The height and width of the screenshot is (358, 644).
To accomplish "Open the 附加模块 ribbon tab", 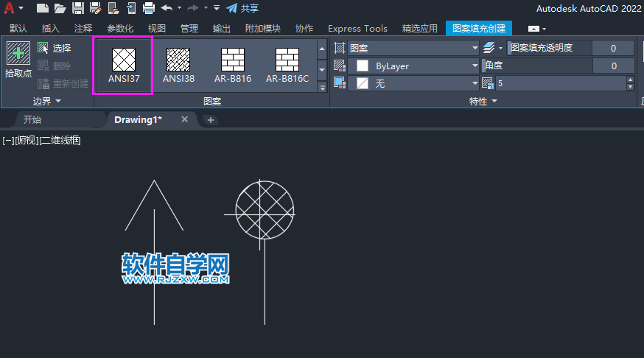I will pyautogui.click(x=263, y=28).
